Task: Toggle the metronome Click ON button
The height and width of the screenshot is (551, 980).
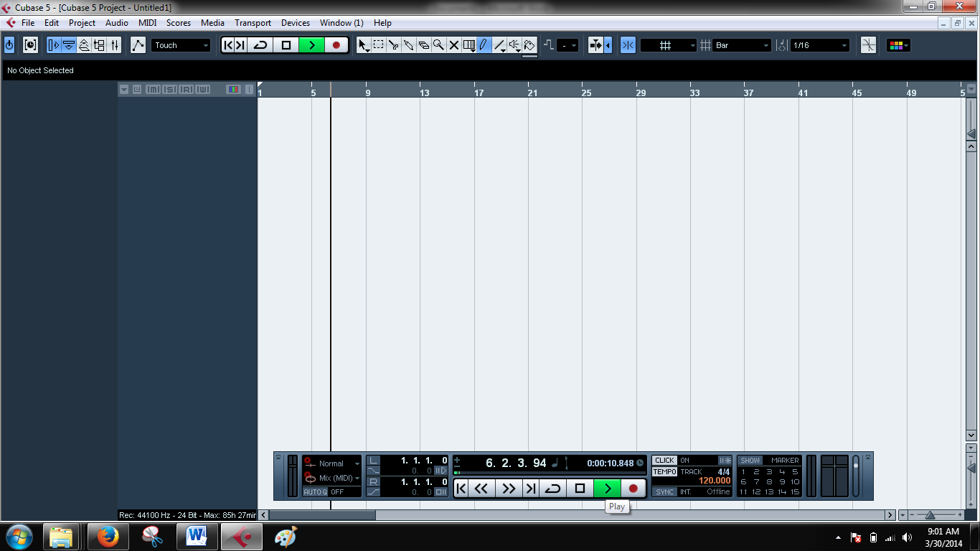Action: (665, 460)
